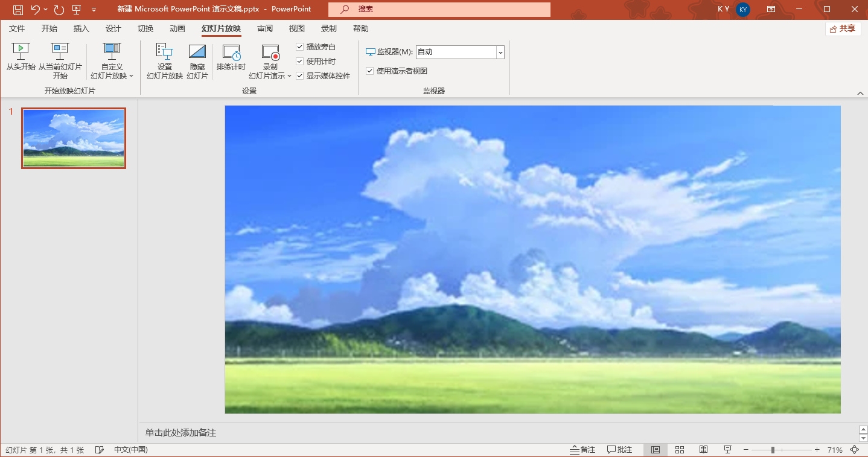Switch to Normal view icon
Screen dimensions: 868x457
[x=656, y=450]
